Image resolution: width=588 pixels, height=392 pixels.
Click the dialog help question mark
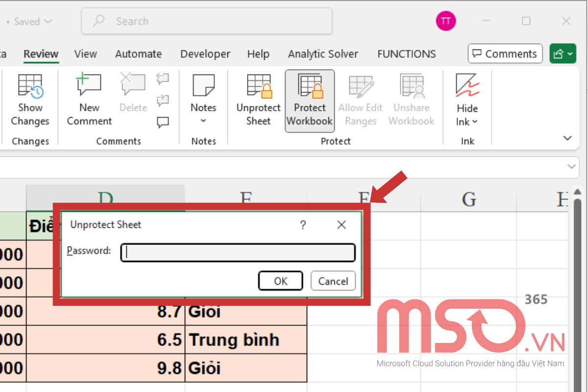[303, 225]
